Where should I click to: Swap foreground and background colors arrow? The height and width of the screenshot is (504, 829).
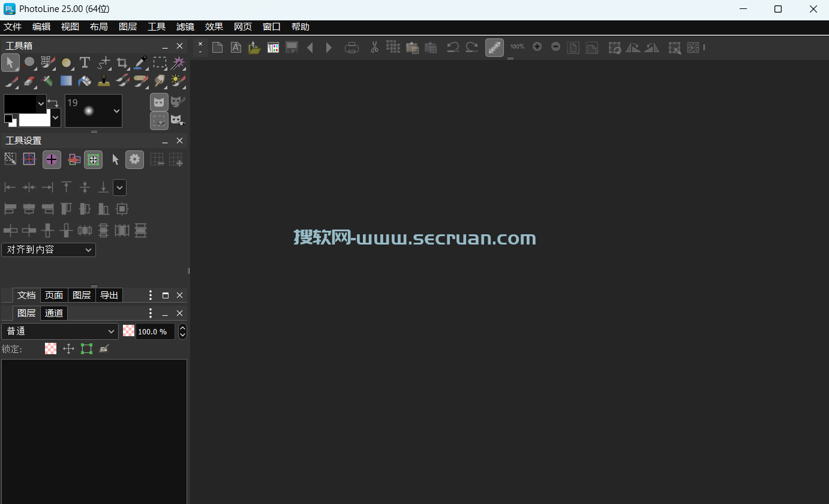[x=53, y=104]
